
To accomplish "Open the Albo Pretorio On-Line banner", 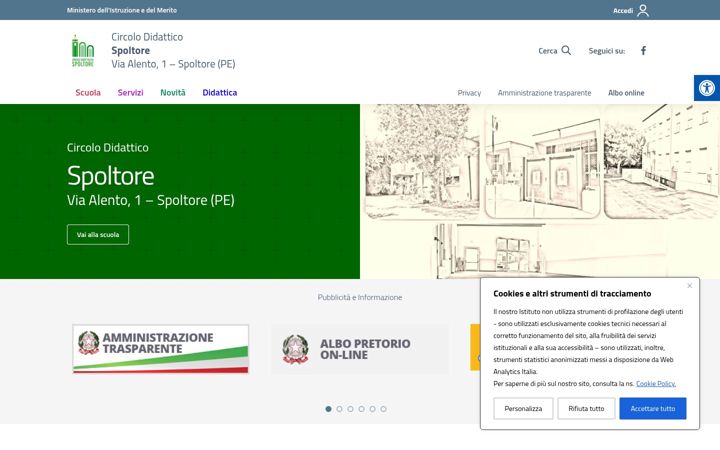I will click(x=360, y=349).
